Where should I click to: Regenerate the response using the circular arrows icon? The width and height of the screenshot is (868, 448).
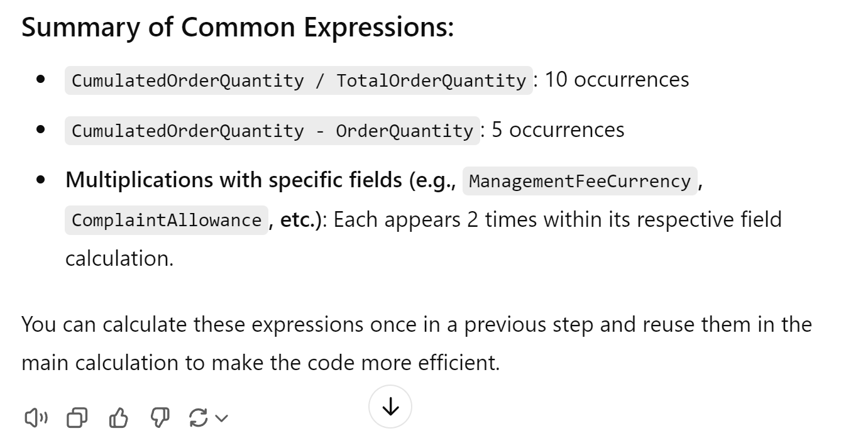(x=199, y=418)
